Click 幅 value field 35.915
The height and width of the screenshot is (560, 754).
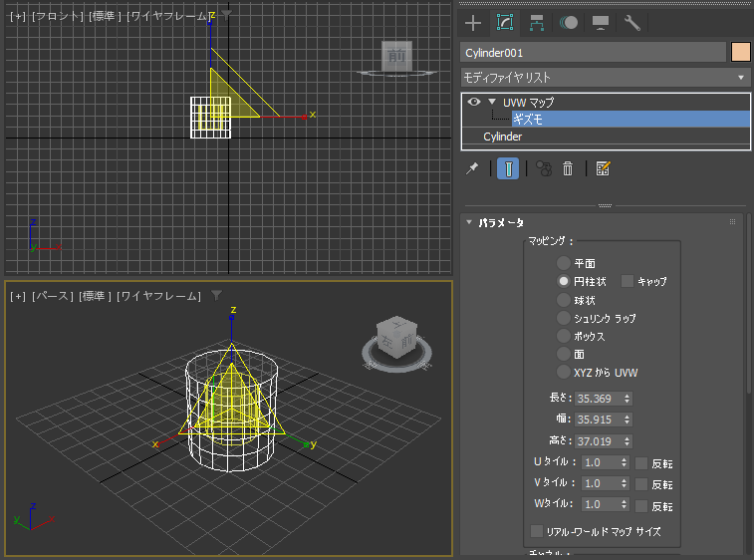pyautogui.click(x=599, y=420)
